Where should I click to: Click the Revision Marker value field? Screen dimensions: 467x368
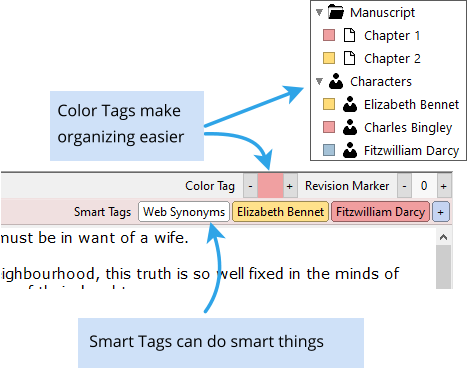click(424, 186)
